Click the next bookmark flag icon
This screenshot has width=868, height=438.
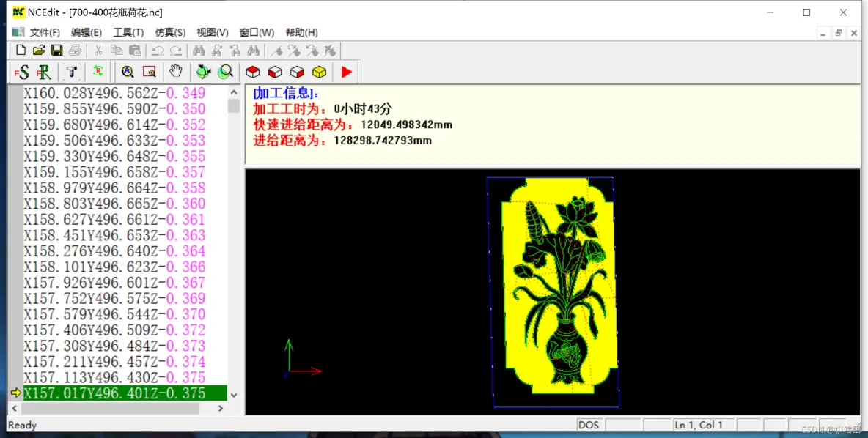[295, 51]
